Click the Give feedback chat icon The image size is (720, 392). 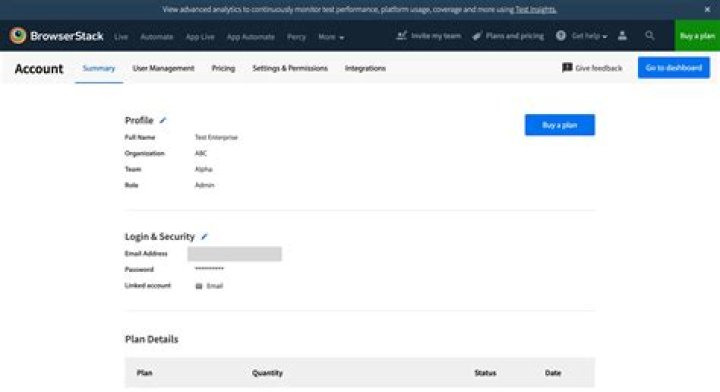coord(567,67)
